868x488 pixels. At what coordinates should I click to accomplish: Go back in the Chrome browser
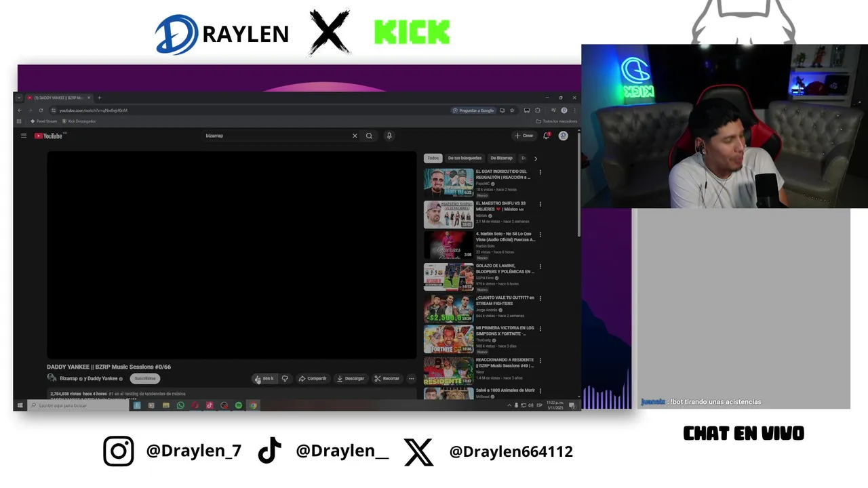coord(20,110)
